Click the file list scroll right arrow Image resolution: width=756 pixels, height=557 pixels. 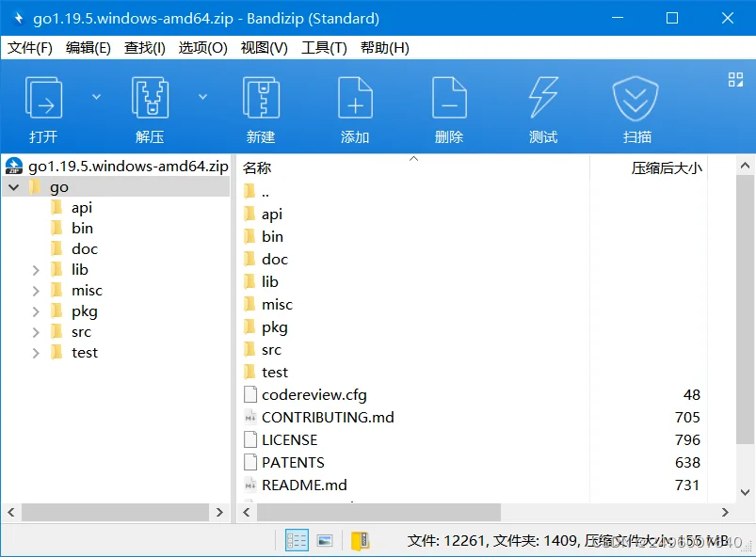[725, 512]
